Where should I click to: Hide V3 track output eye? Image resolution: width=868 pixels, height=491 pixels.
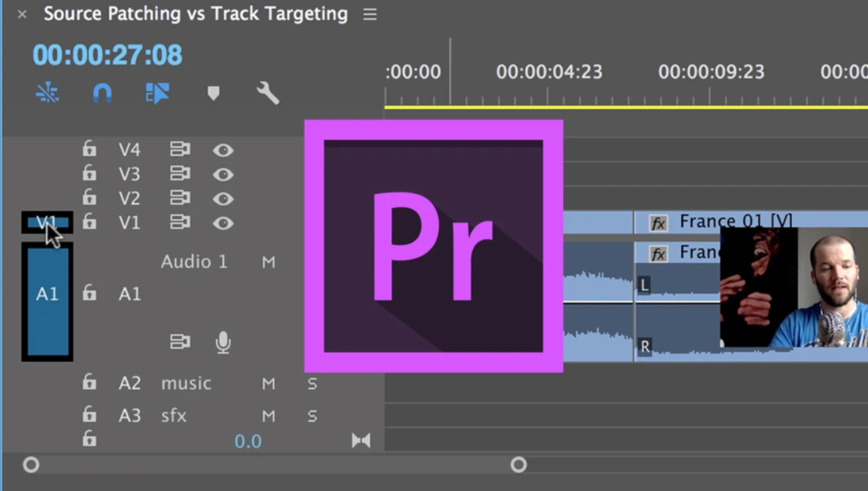[x=223, y=174]
